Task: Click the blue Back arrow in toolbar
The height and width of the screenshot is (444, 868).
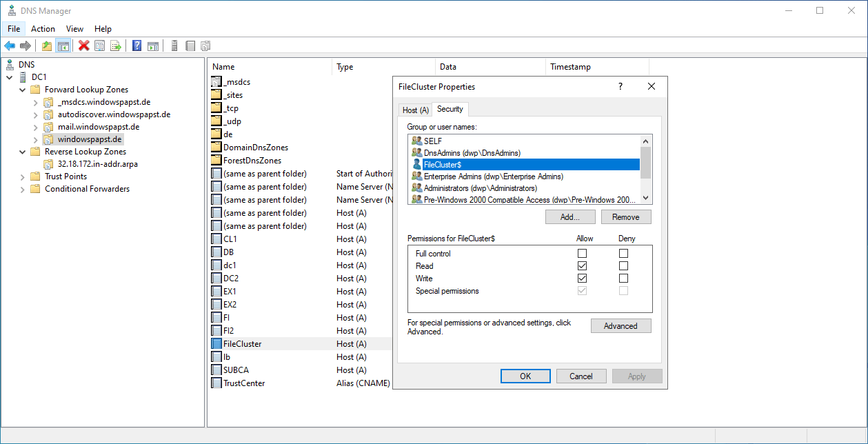Action: tap(10, 46)
